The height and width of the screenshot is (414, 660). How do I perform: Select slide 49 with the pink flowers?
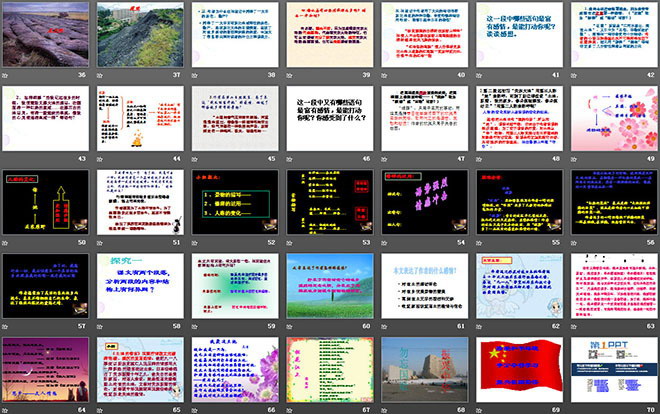tap(614, 118)
